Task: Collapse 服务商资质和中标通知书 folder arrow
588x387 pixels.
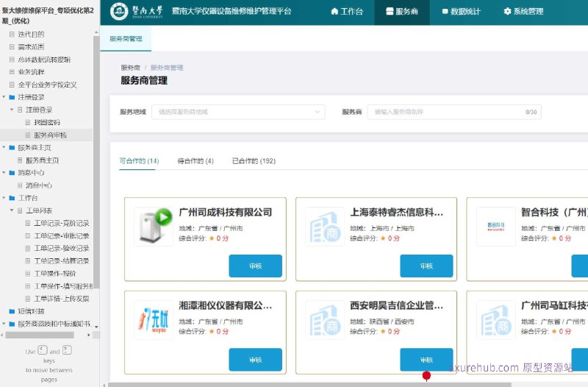Action: click(x=4, y=324)
